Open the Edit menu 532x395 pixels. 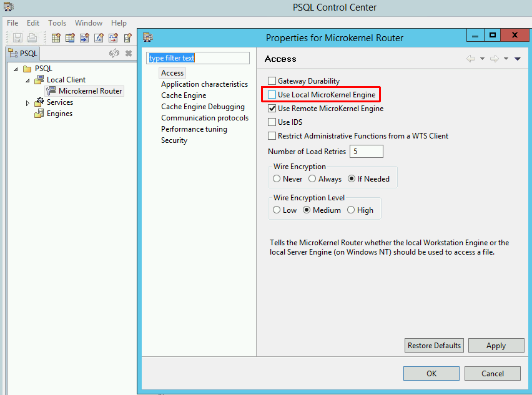(x=33, y=23)
